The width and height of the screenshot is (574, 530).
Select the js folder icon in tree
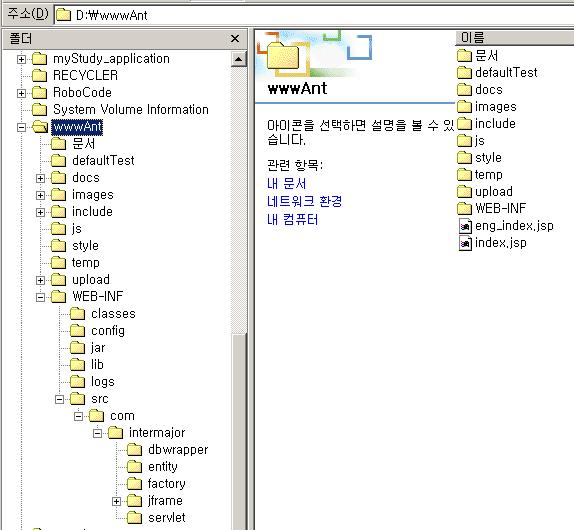click(59, 229)
